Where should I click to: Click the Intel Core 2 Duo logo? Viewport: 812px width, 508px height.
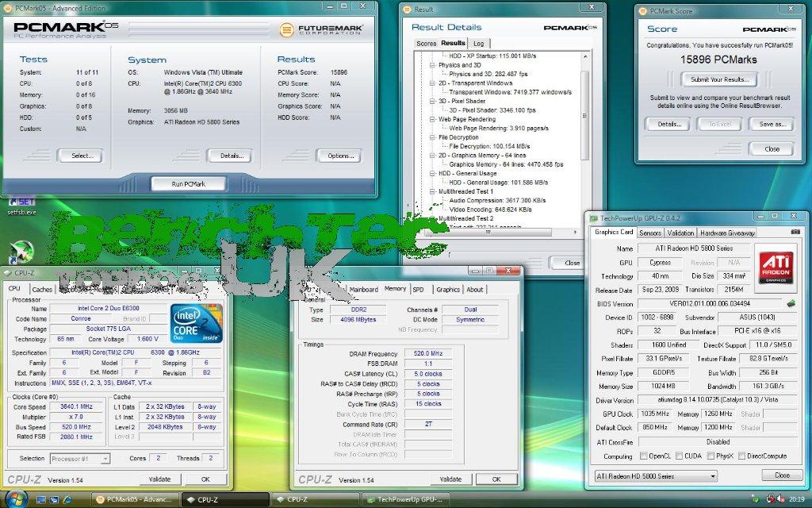click(197, 323)
